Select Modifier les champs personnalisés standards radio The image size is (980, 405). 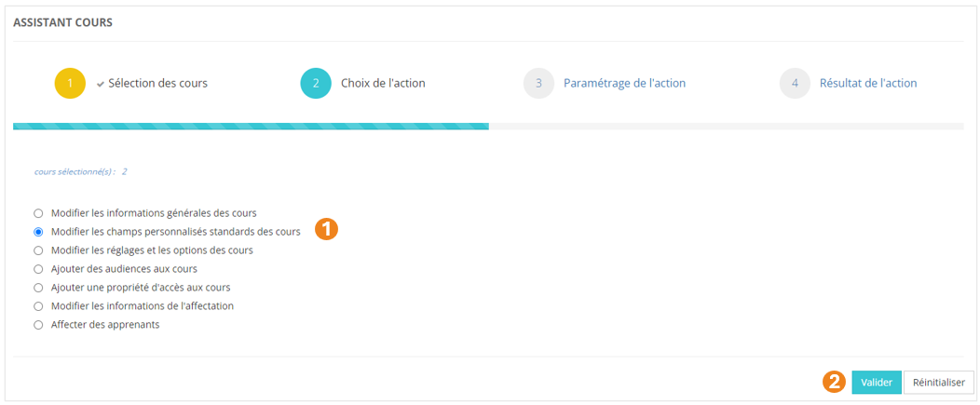point(38,232)
